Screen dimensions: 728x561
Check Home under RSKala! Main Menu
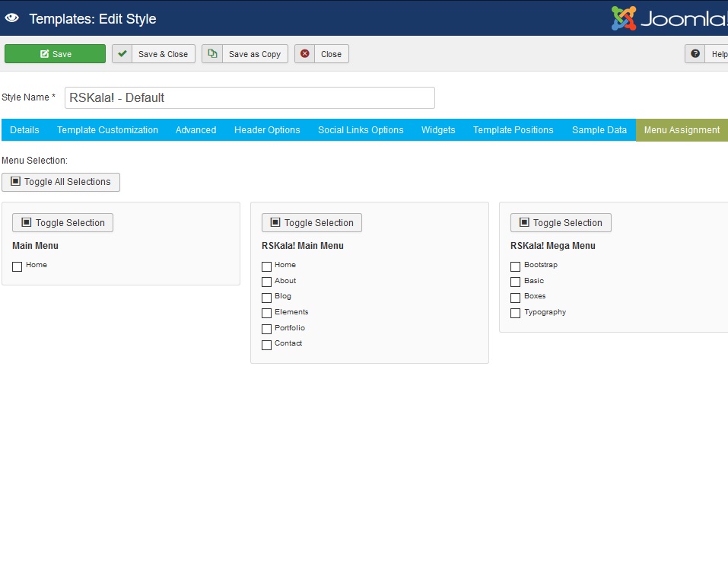266,266
